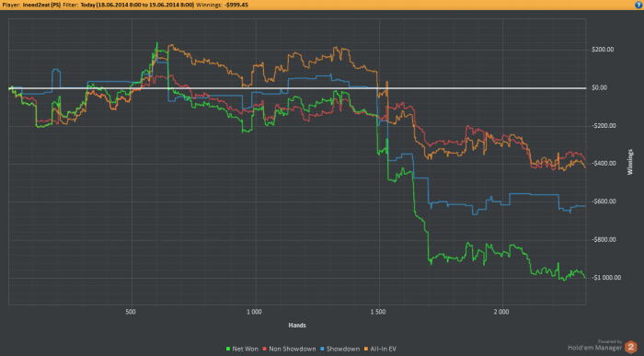Click the orange Hold'em Manager 2 logo
The height and width of the screenshot is (356, 644).
coord(630,348)
